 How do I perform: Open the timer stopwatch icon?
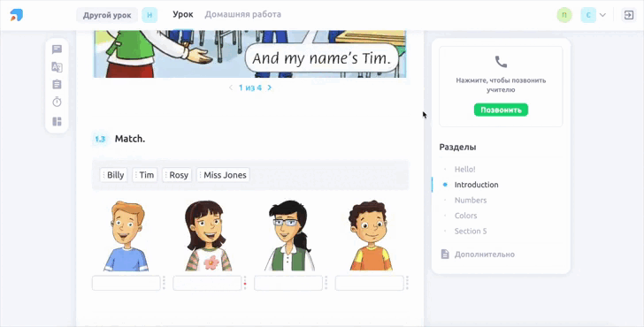click(57, 102)
